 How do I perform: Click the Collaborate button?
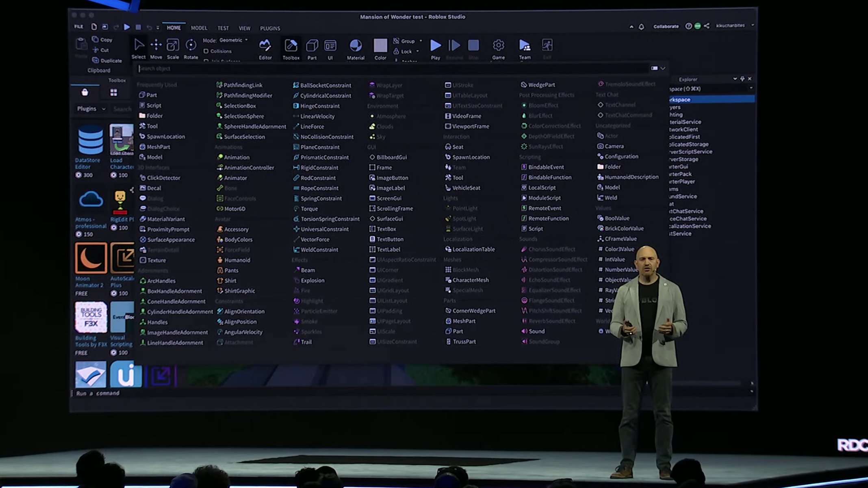point(666,26)
